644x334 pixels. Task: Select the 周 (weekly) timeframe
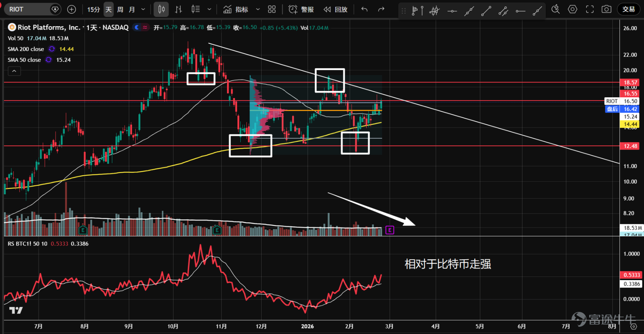point(120,9)
